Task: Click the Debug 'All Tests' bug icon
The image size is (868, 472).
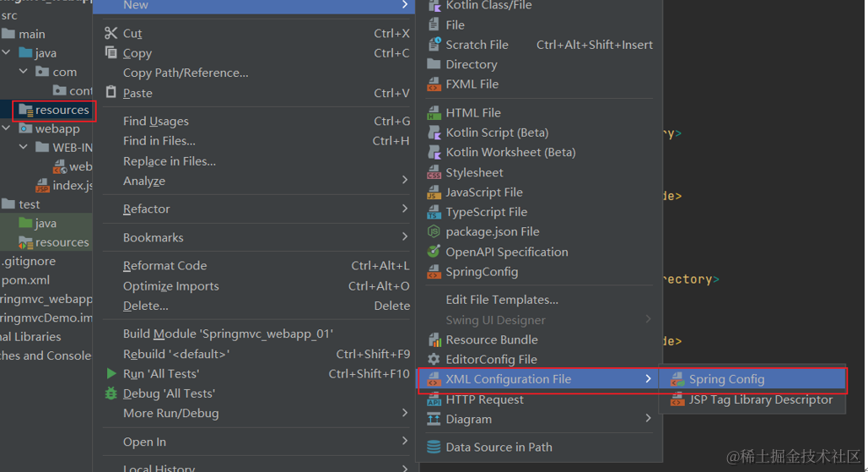Action: pos(111,393)
